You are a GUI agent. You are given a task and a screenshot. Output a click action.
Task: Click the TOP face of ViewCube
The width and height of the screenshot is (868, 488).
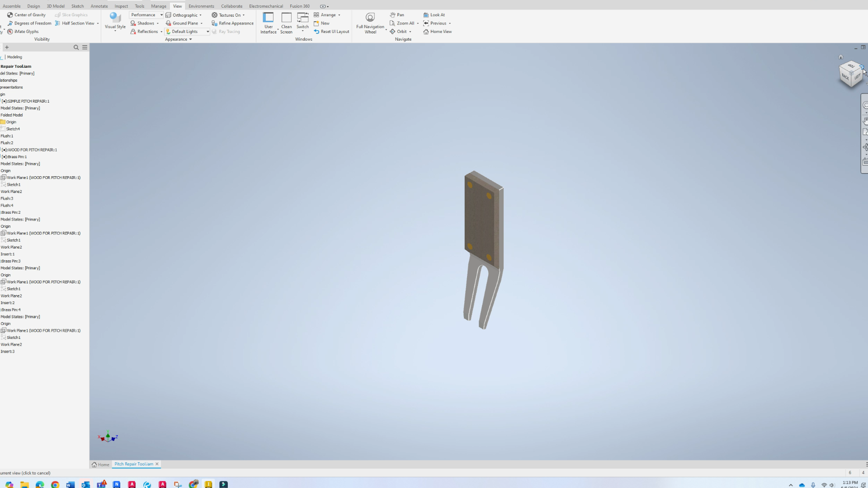click(851, 66)
